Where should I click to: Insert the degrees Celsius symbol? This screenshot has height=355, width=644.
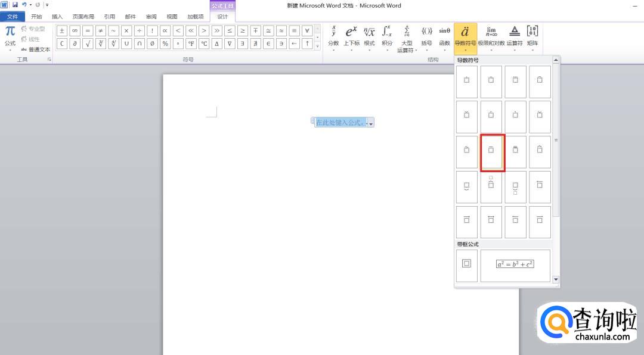coord(204,43)
